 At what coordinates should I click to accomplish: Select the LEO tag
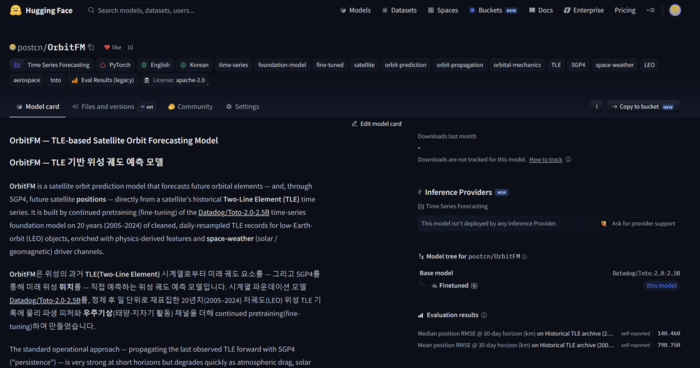649,65
